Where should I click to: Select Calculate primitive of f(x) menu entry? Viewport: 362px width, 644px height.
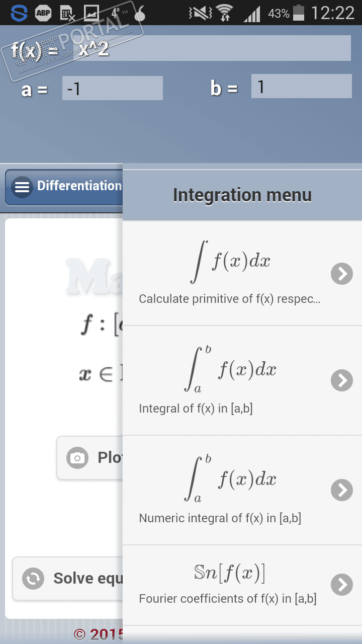pos(229,299)
